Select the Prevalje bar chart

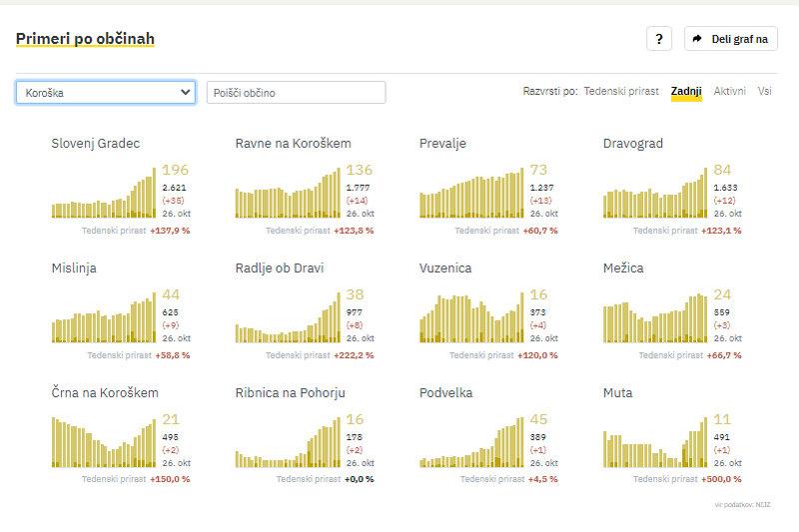tap(471, 196)
